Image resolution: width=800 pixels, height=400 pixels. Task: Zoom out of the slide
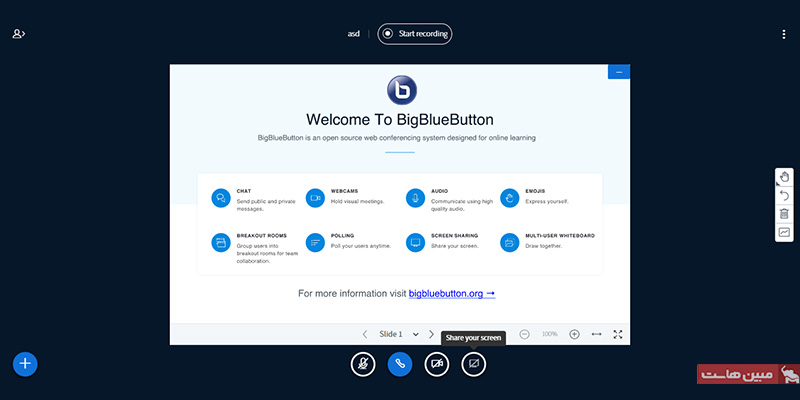[524, 334]
